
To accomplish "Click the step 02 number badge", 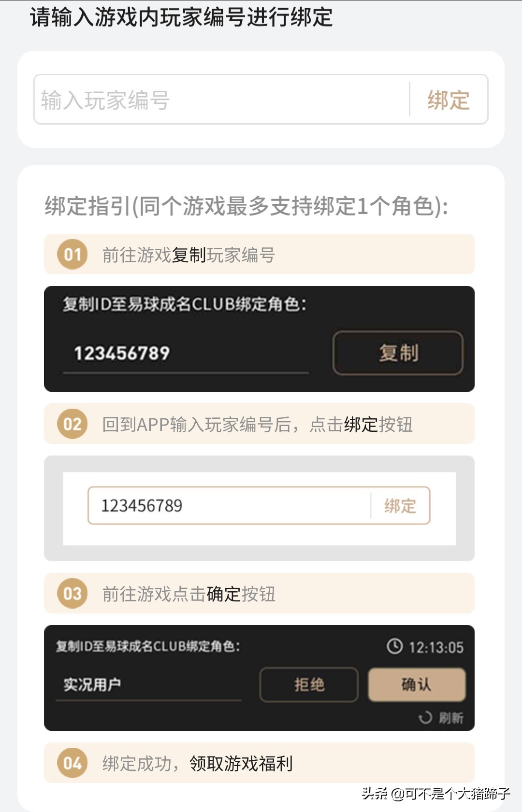I will coord(72,424).
